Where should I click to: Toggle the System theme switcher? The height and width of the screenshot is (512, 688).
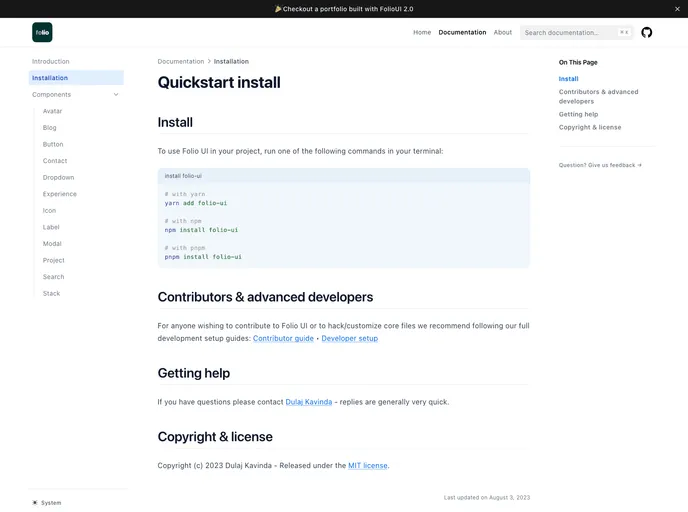[x=46, y=502]
